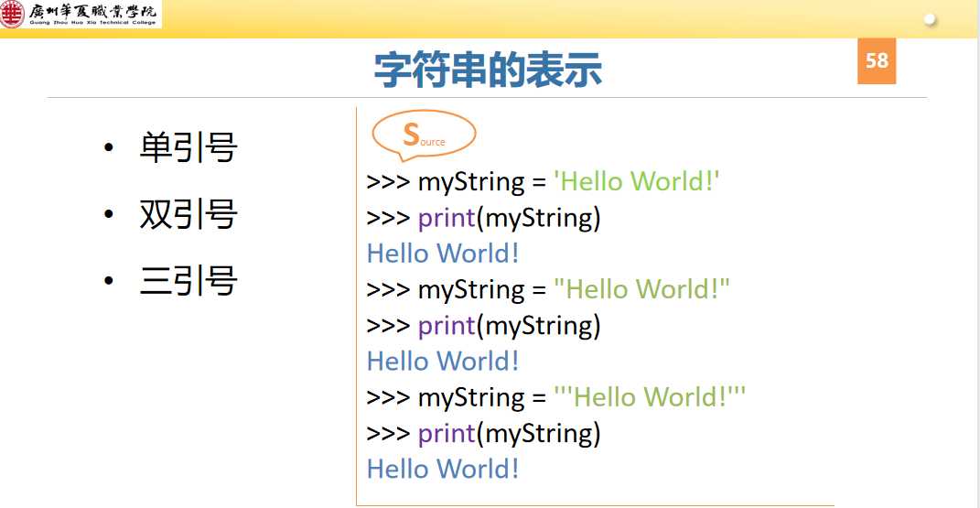Click the last blue Hello World! output line
This screenshot has width=980, height=508.
pyautogui.click(x=443, y=470)
